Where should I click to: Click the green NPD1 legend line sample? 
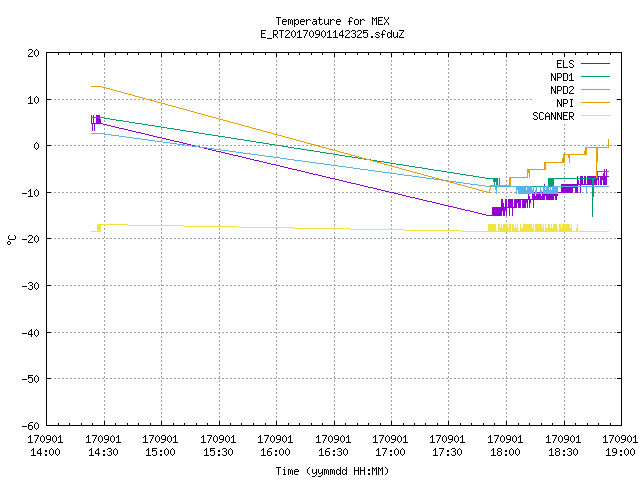pyautogui.click(x=595, y=77)
